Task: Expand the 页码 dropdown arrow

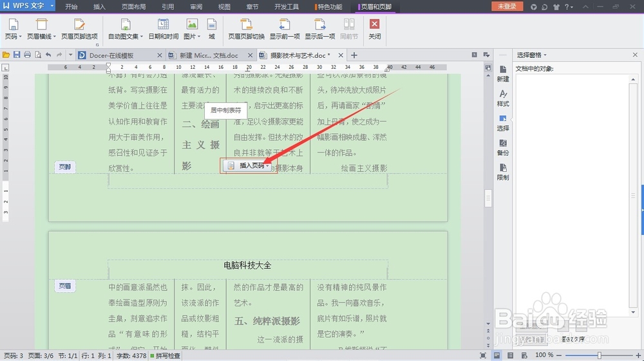Action: [x=20, y=37]
